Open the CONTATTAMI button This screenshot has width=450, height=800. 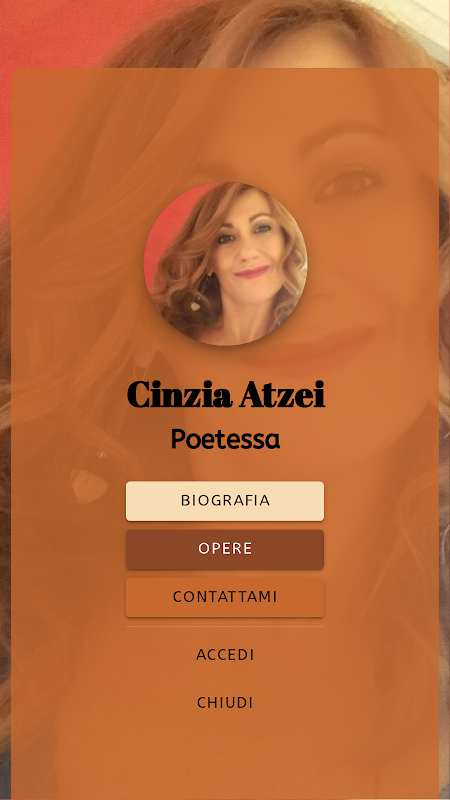tap(225, 597)
